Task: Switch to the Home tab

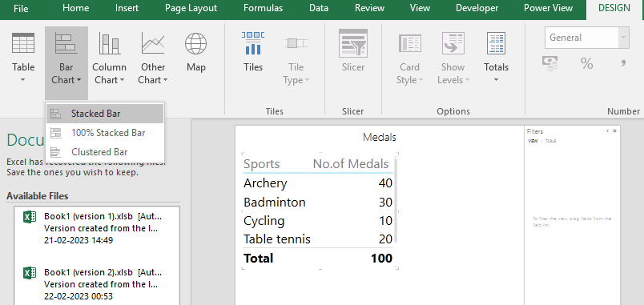Action: [75, 8]
